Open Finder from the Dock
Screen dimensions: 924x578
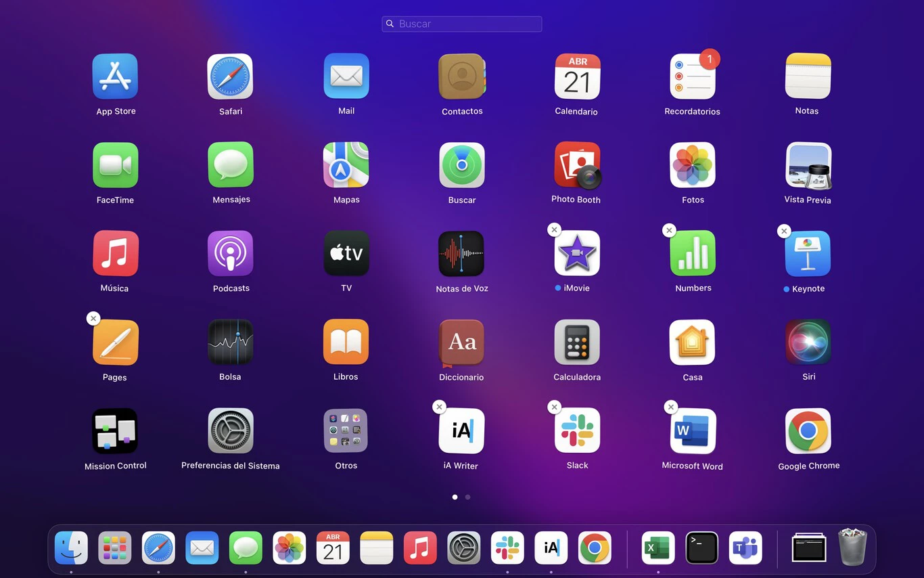71,548
